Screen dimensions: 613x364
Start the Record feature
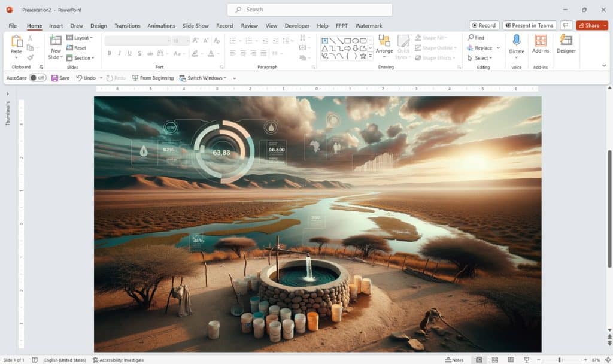[x=484, y=25]
